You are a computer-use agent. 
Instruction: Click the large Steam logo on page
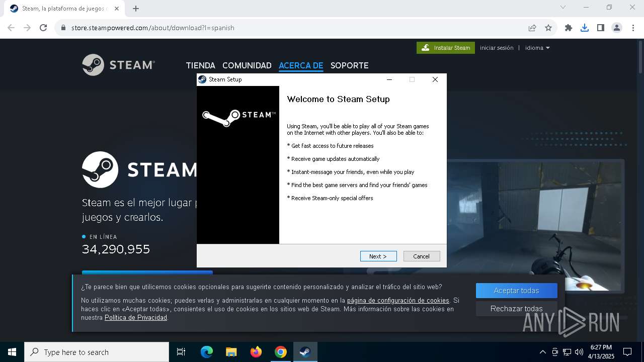139,170
